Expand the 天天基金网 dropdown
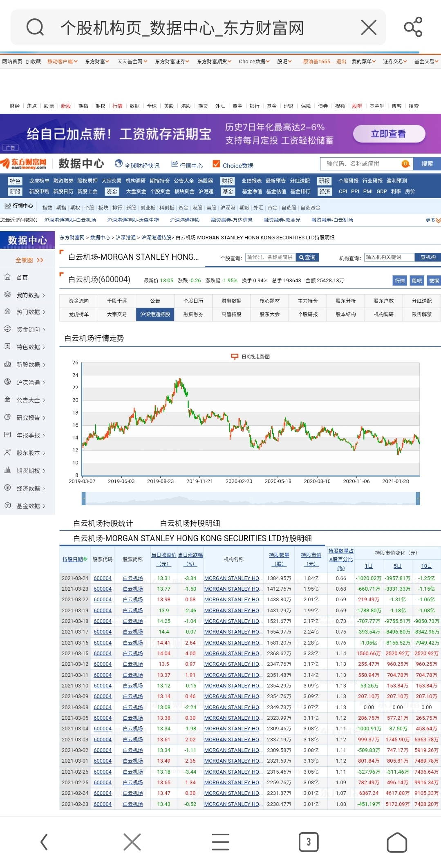 (x=132, y=61)
